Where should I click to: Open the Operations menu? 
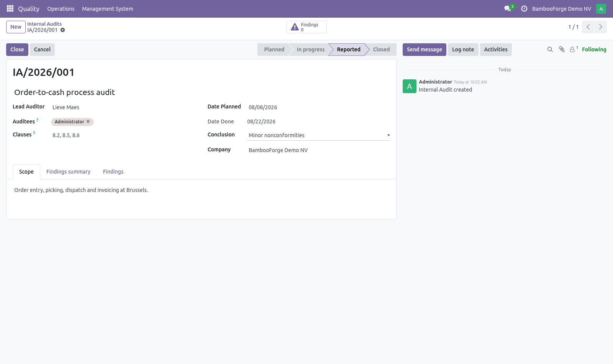click(x=61, y=8)
